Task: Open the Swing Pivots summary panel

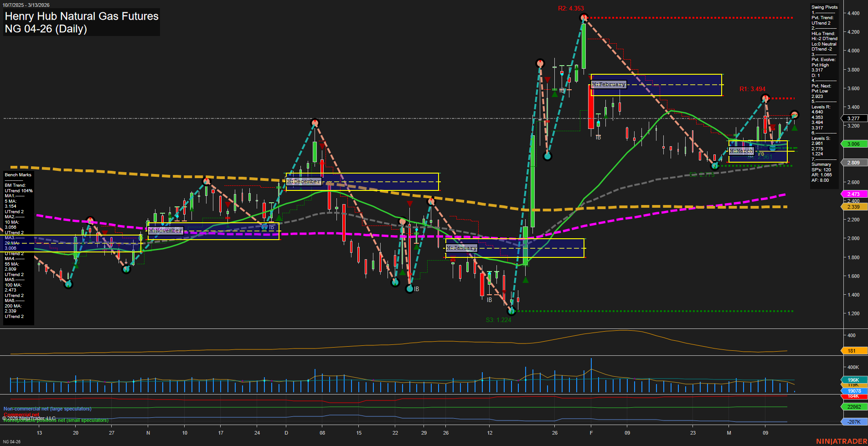Action: click(824, 7)
